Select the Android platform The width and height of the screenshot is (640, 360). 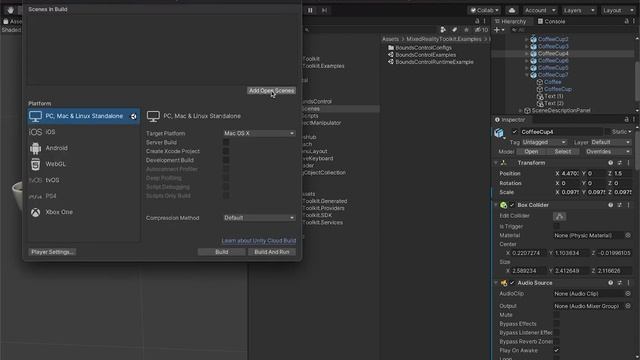84,148
